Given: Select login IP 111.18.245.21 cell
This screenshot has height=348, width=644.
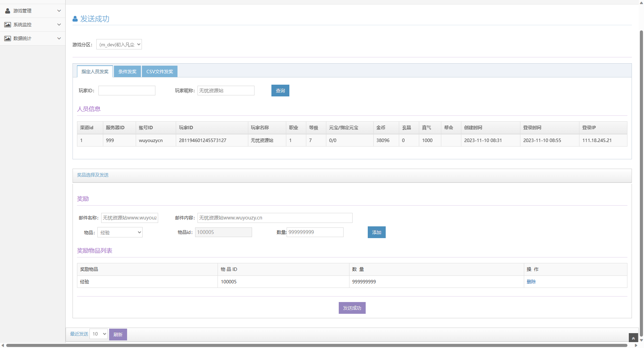Looking at the screenshot, I should (x=603, y=140).
